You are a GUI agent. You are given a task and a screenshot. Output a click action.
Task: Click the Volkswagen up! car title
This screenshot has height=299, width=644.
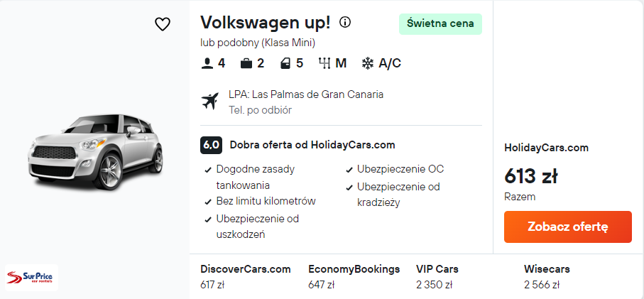point(266,23)
